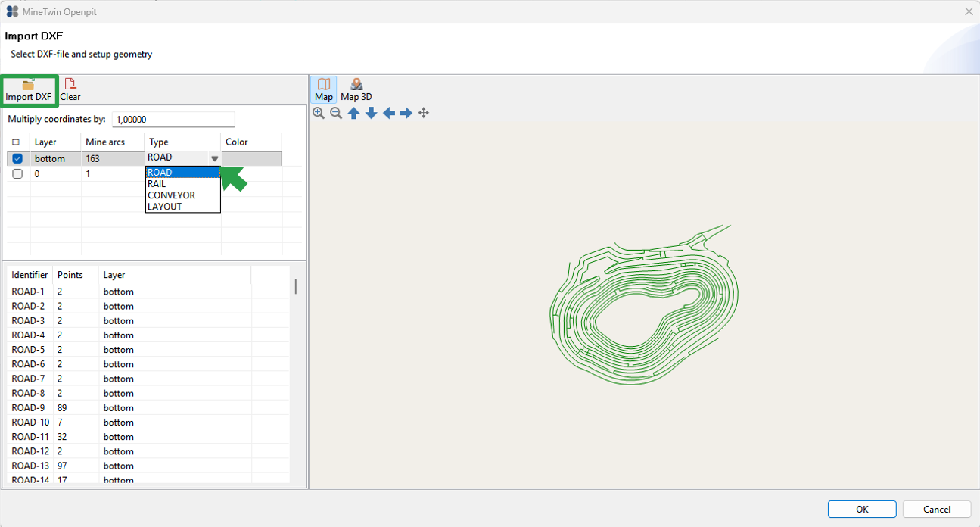Click the Points column header

[x=76, y=275]
